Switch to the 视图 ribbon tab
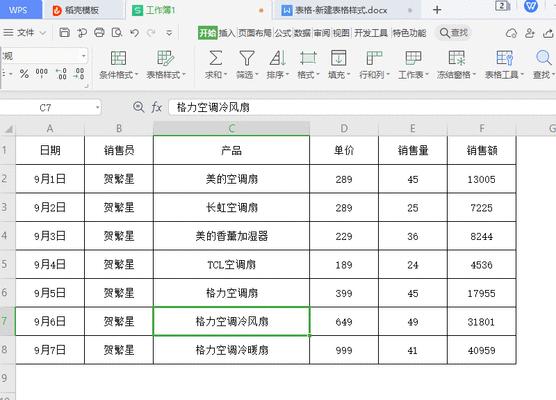556x400 pixels. tap(341, 33)
